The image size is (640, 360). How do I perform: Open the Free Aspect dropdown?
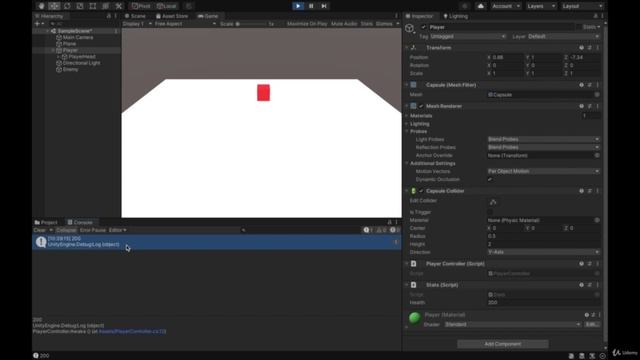point(185,24)
